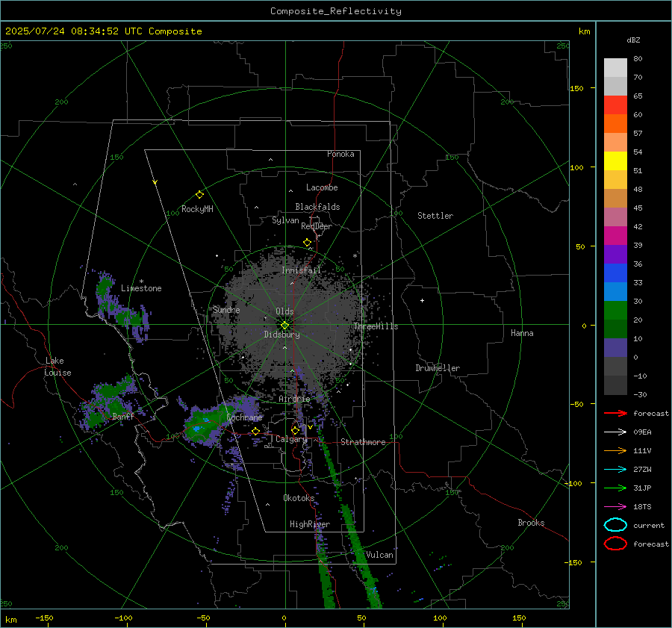The width and height of the screenshot is (672, 628).
Task: Click the cyan 27ZW arrow legend icon
Action: 615,470
